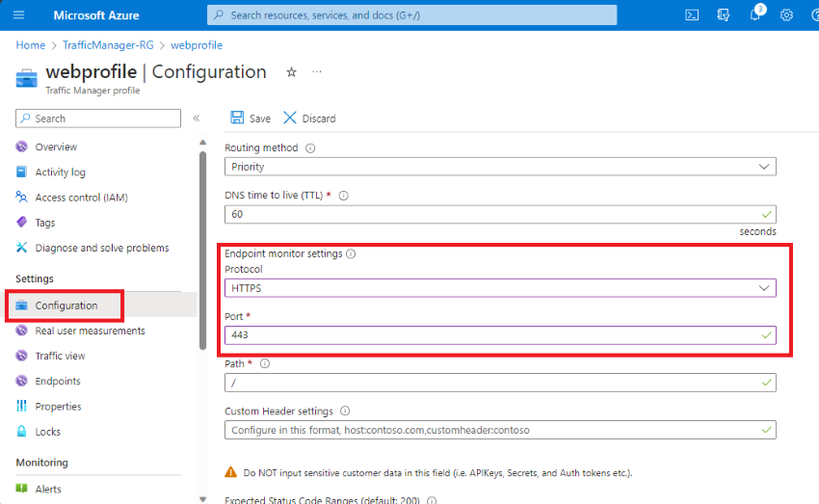Open portal settings gear
This screenshot has width=819, height=504.
[x=786, y=15]
